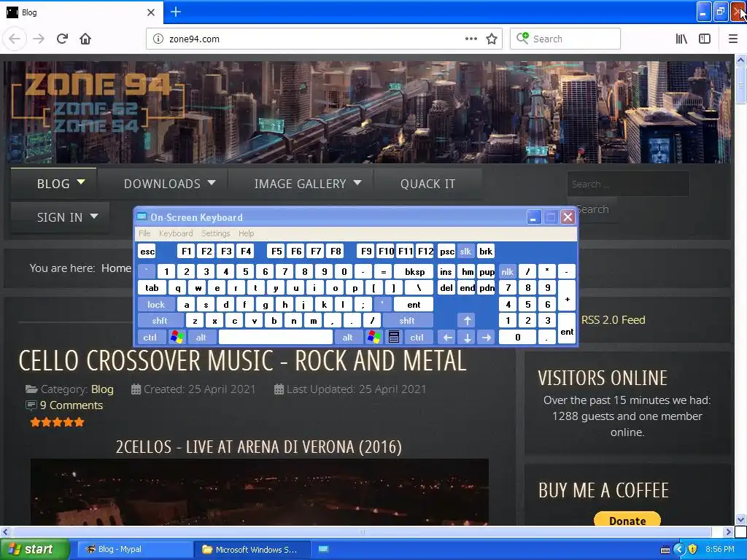Click the Donate button
Viewport: 747px width, 560px height.
pos(627,520)
